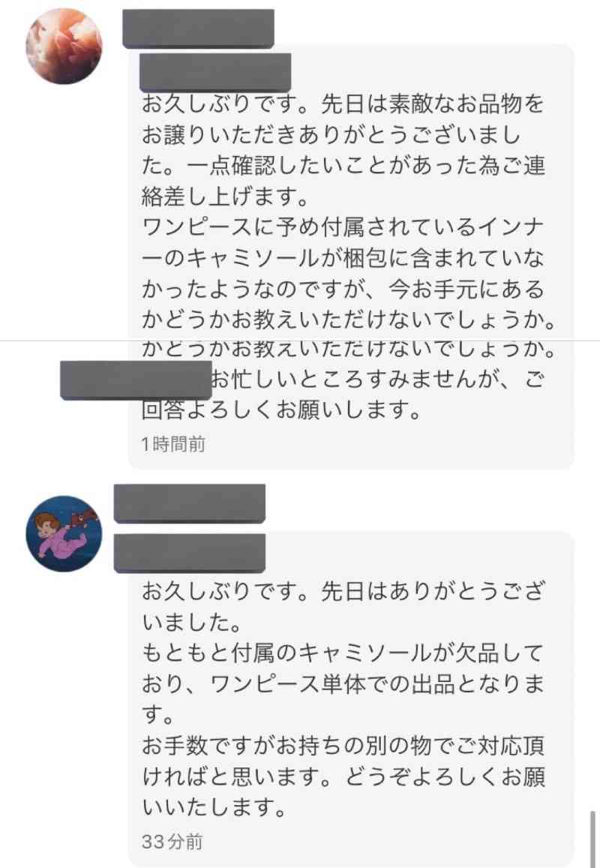This screenshot has height=868, width=600.
Task: Select the redacted bar at top of first message bubble
Action: point(215,73)
